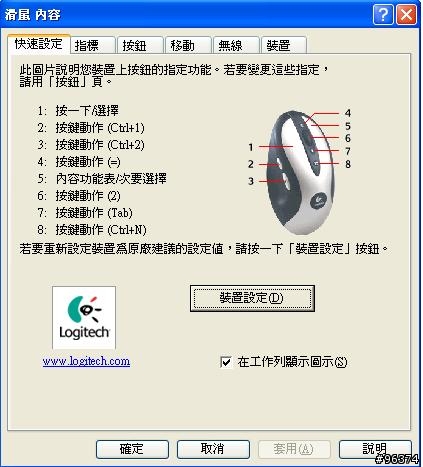Viewport: 423px width, 467px height.
Task: Open the 裝置 tab
Action: [284, 45]
